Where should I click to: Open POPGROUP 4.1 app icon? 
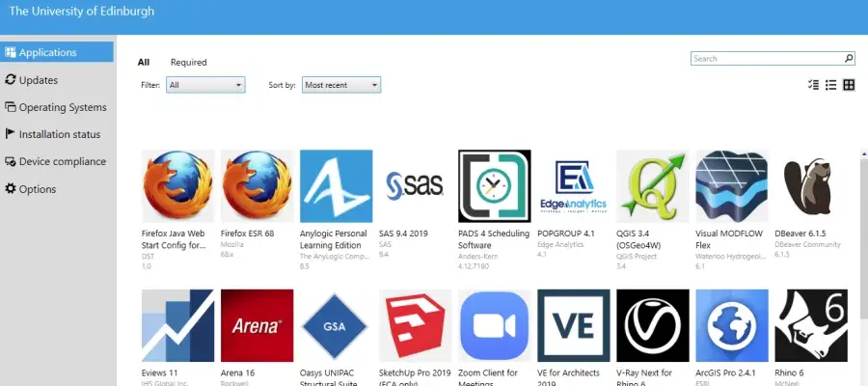click(574, 186)
